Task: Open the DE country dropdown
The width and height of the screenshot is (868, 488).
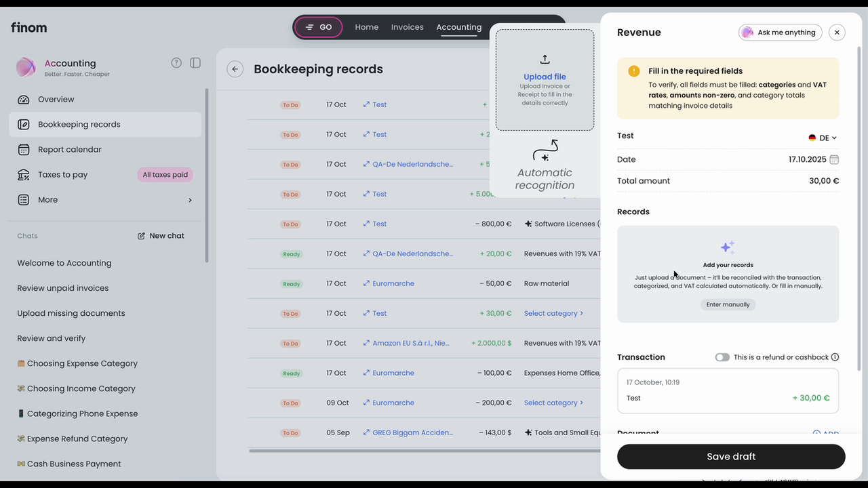Action: (x=823, y=138)
